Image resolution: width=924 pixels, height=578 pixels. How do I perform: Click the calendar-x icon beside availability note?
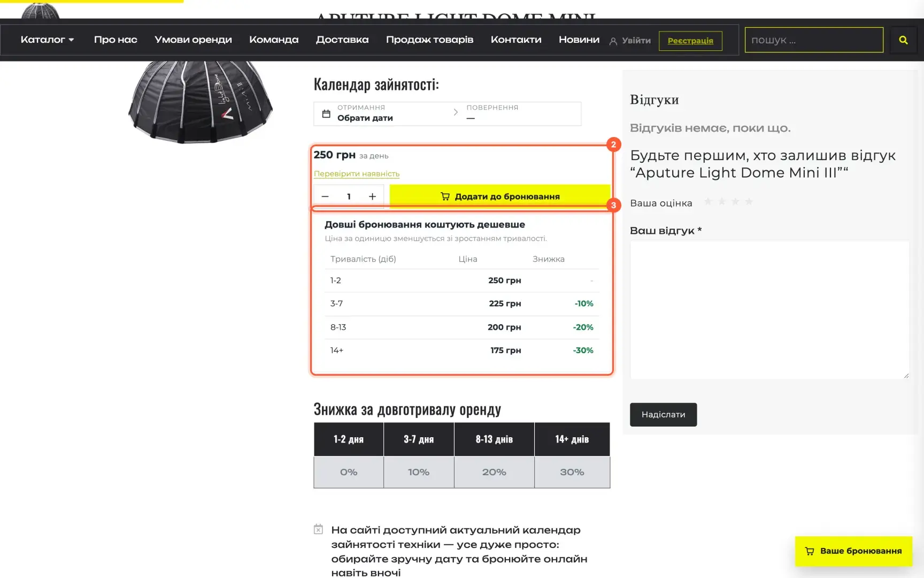318,529
